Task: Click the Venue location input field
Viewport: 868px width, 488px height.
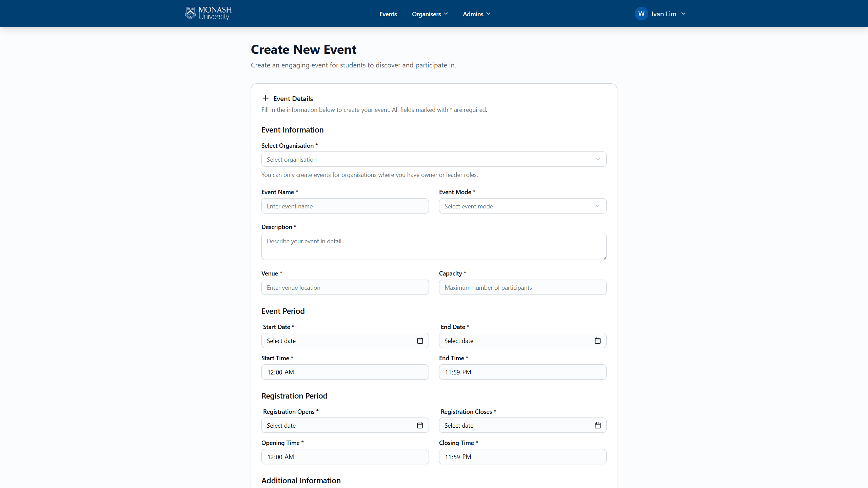Action: [345, 287]
